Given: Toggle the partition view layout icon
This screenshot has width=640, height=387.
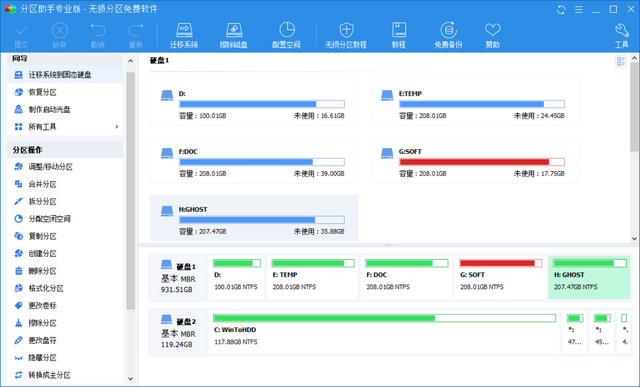Looking at the screenshot, I should pyautogui.click(x=621, y=62).
